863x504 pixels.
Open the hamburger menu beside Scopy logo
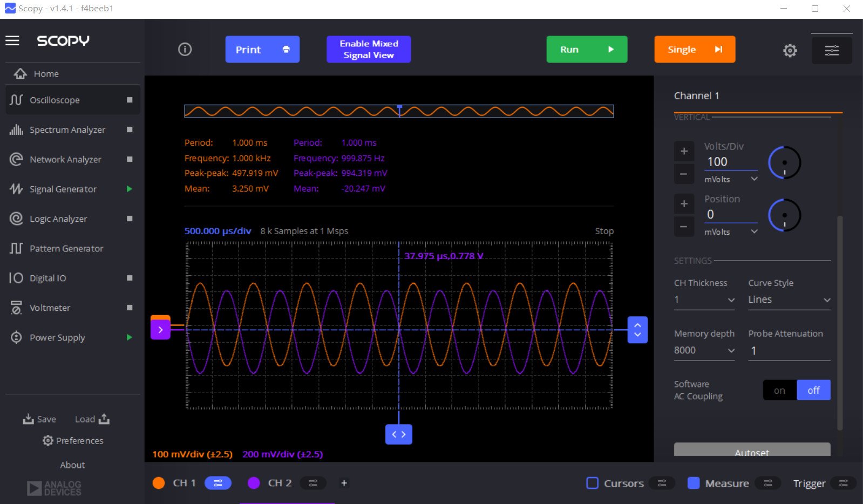(12, 41)
